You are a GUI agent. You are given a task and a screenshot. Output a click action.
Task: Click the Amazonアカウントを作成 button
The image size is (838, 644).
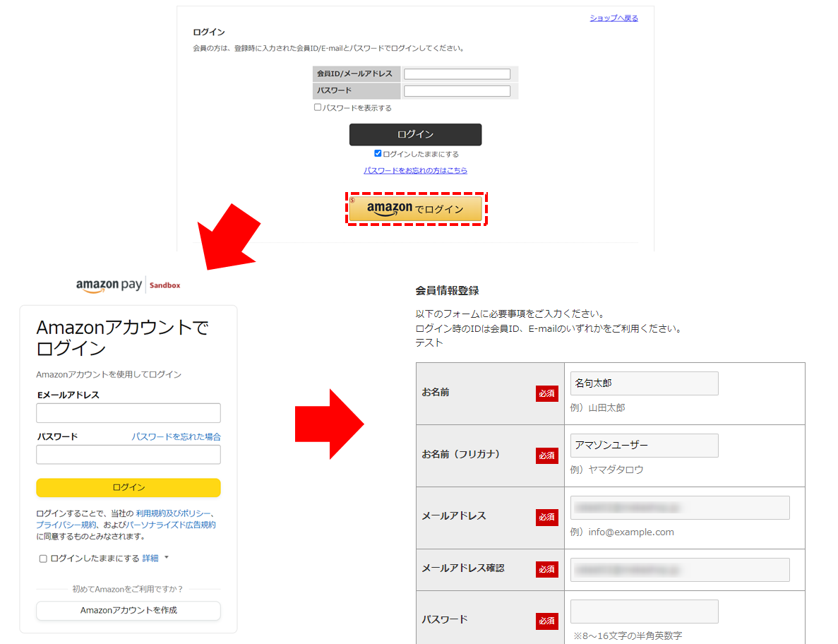point(128,610)
